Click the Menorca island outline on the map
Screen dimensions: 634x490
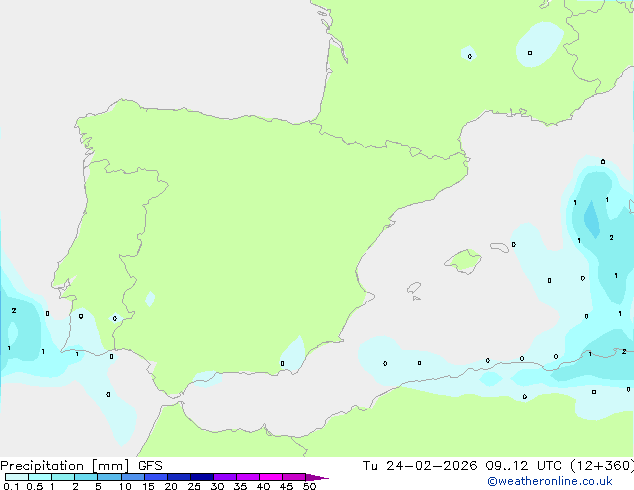pos(499,247)
